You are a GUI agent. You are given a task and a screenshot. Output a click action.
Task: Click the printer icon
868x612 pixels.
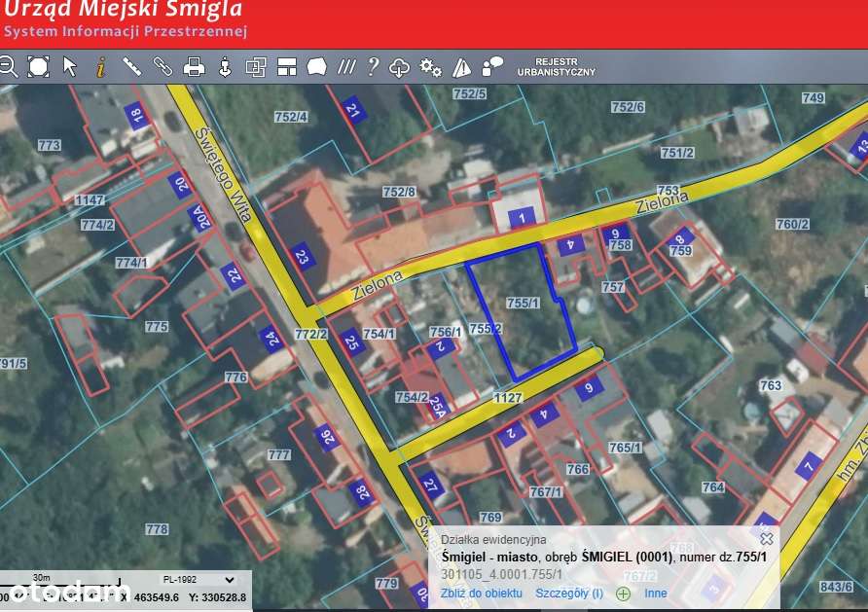point(194,67)
